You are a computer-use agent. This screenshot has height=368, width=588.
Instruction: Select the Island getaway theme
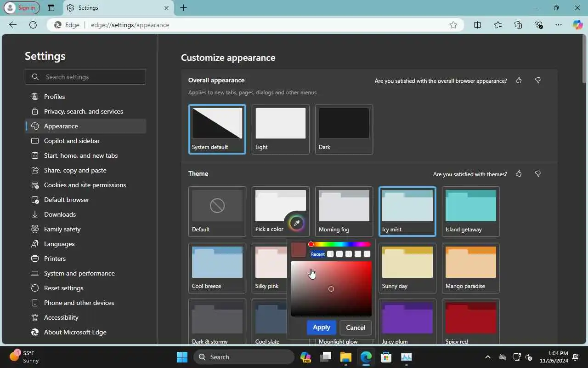[x=471, y=211]
